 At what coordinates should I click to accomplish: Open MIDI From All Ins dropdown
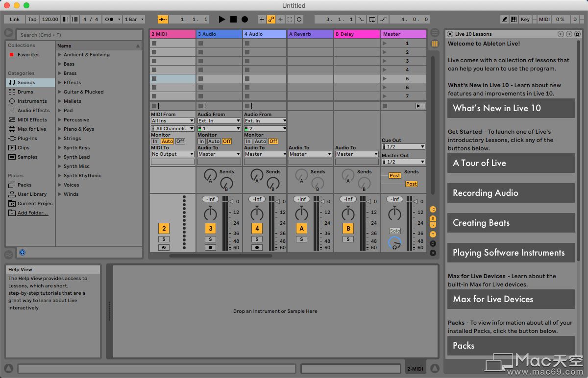pyautogui.click(x=172, y=120)
